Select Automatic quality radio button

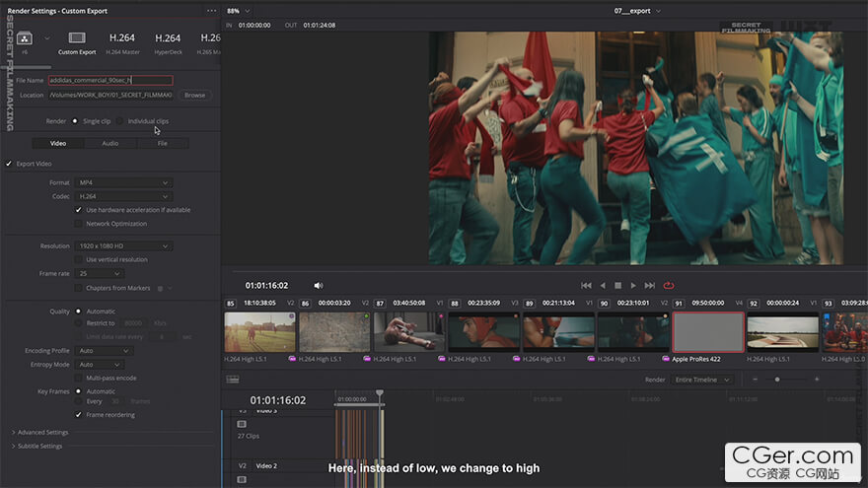pos(78,312)
